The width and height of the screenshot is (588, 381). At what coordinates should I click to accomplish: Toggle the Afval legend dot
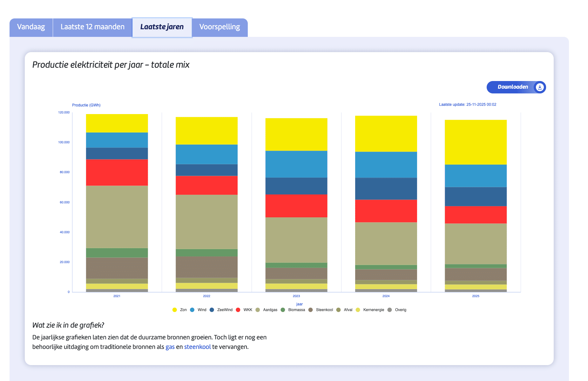(x=339, y=310)
